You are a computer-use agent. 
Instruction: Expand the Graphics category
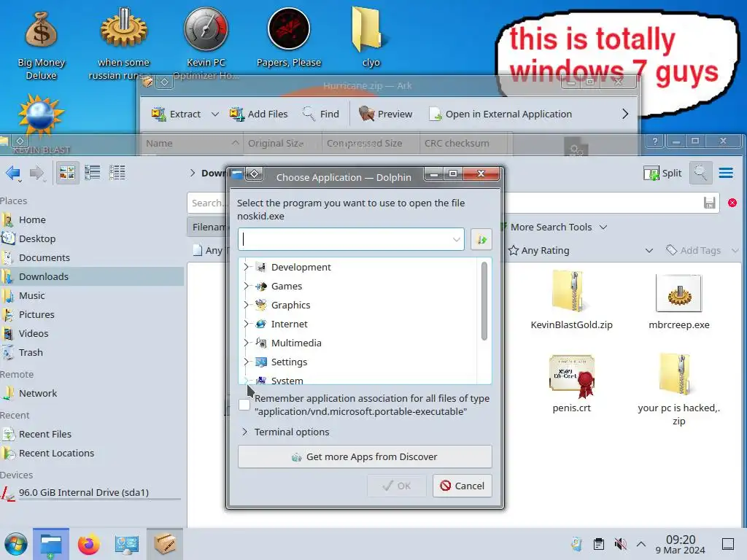click(246, 306)
